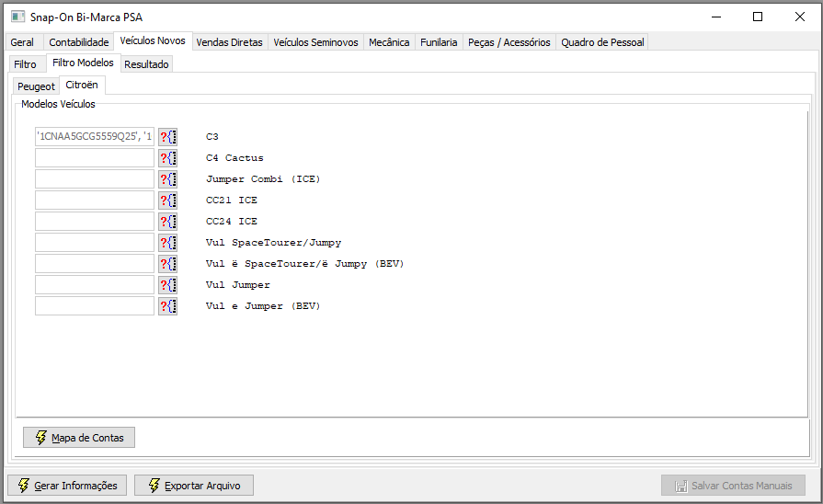Click the Vul SpaceTourer/Jumpy label

point(273,243)
